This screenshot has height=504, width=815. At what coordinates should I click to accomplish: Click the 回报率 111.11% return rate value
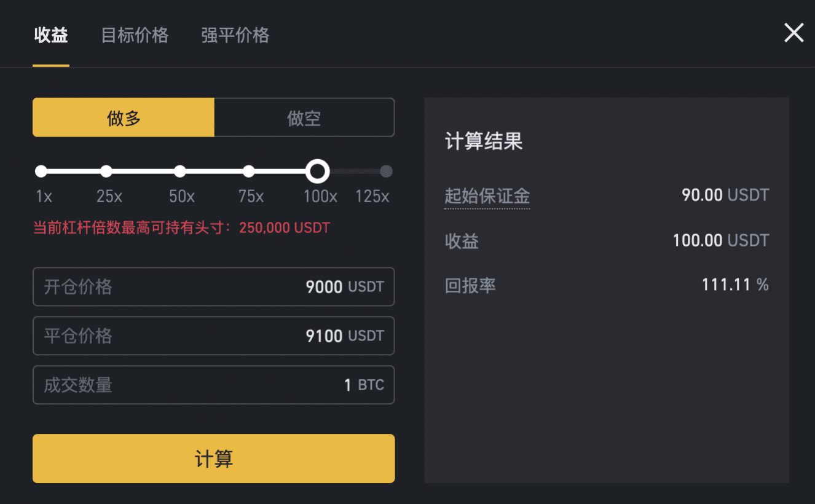(735, 284)
